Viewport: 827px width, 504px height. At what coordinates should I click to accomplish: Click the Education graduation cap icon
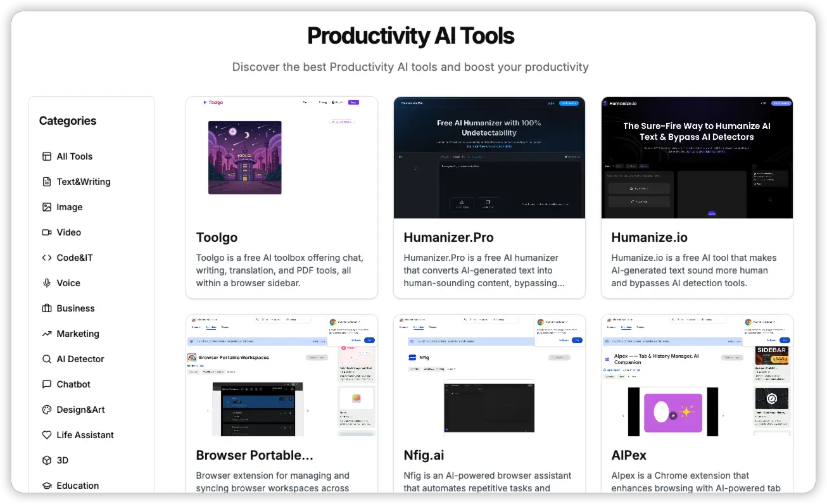(x=47, y=486)
